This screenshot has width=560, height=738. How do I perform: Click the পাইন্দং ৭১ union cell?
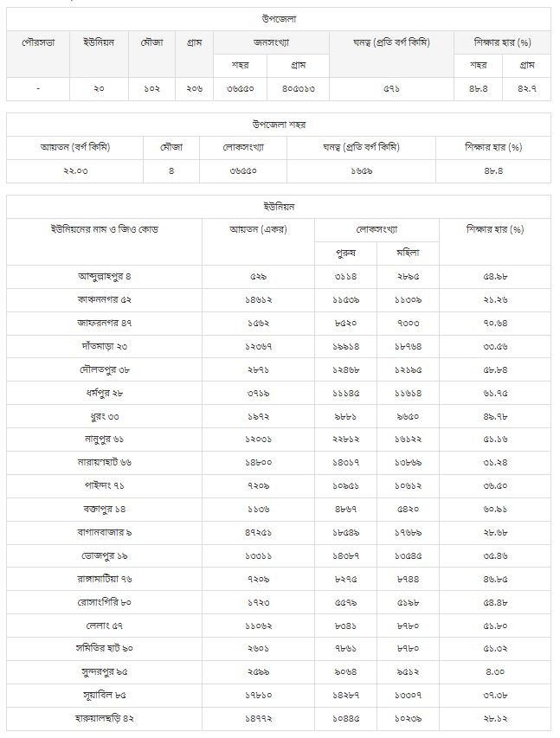(104, 486)
